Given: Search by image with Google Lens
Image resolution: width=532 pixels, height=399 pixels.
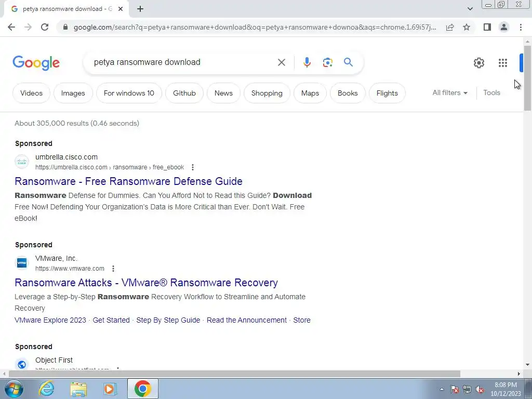Looking at the screenshot, I should tap(327, 62).
